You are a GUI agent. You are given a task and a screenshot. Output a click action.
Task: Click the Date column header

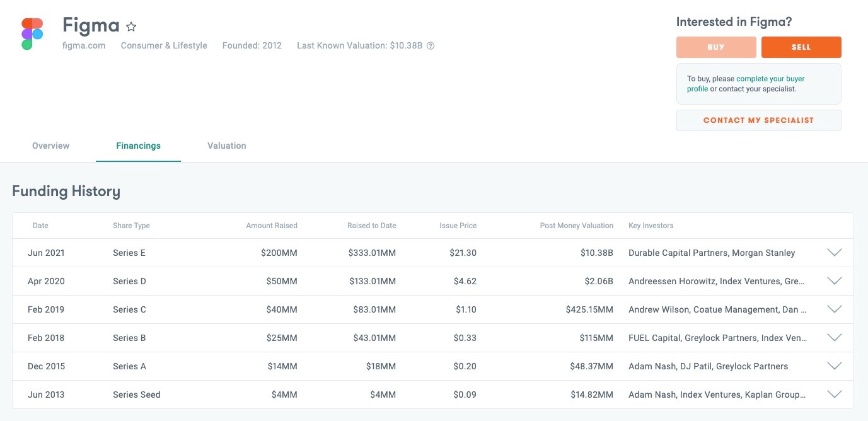(40, 225)
